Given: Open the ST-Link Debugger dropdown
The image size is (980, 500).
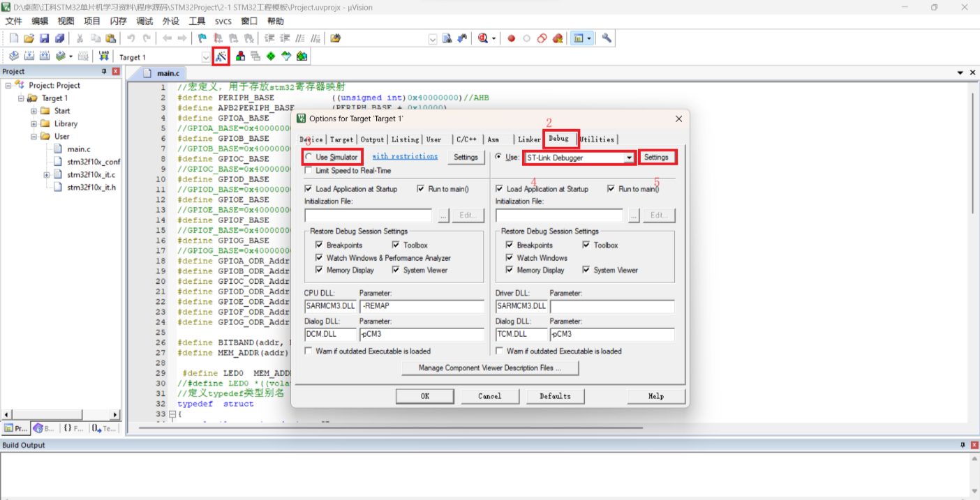Looking at the screenshot, I should pyautogui.click(x=629, y=158).
